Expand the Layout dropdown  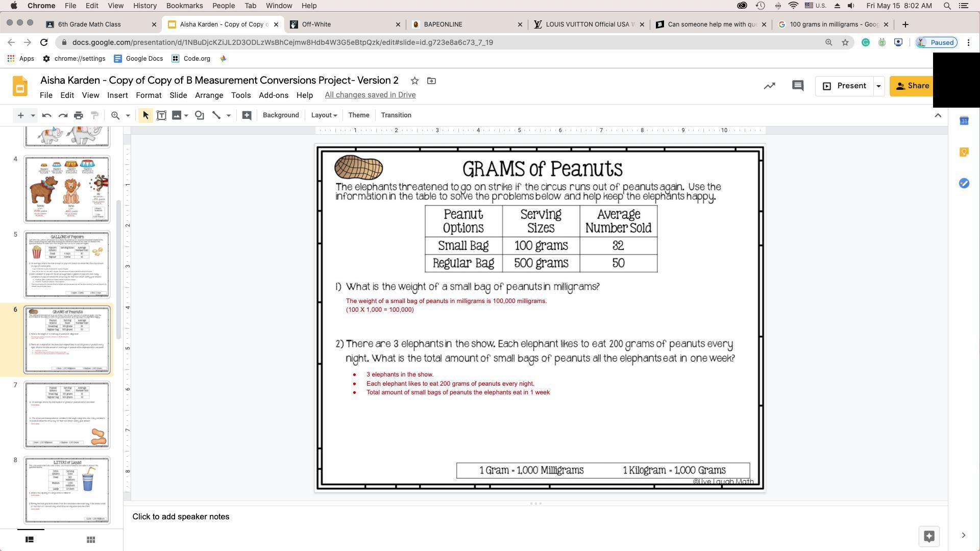(324, 115)
